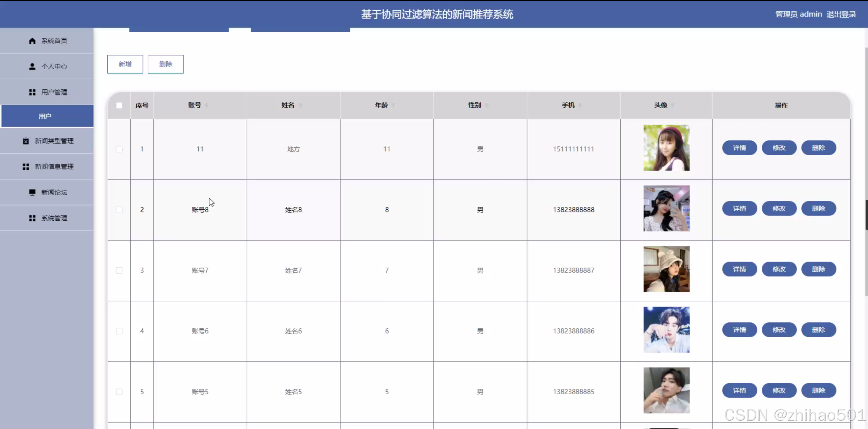Click the grid icon beside 系统管理
The height and width of the screenshot is (429, 868).
[32, 218]
